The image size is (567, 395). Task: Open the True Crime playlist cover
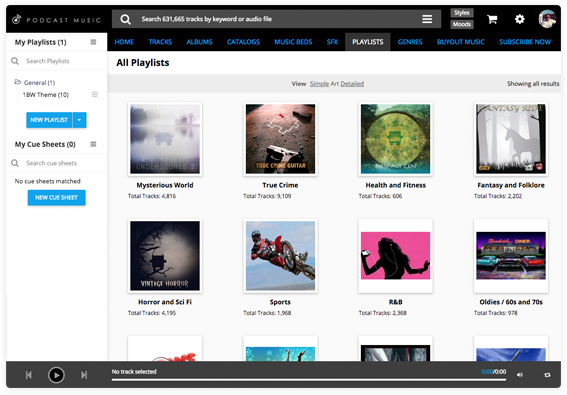pyautogui.click(x=280, y=139)
